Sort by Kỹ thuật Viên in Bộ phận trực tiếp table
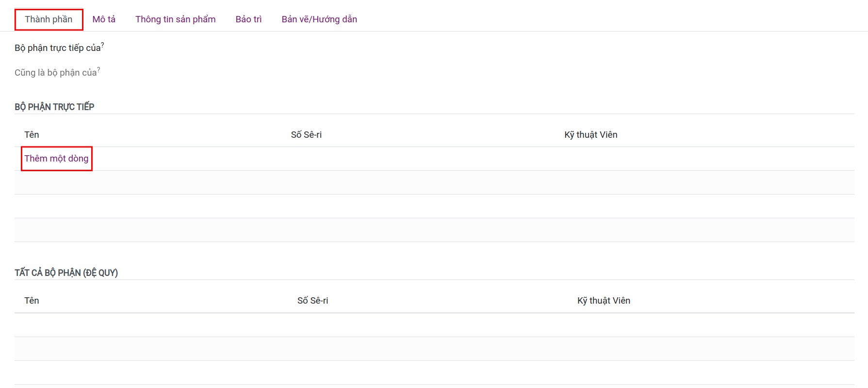Image resolution: width=868 pixels, height=388 pixels. point(590,135)
